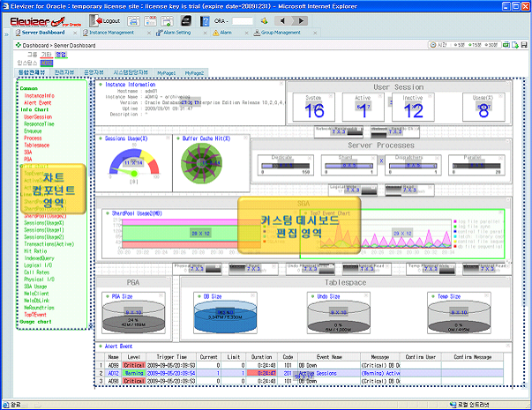
Task: Collapse the Common section in component list
Action: tap(29, 88)
